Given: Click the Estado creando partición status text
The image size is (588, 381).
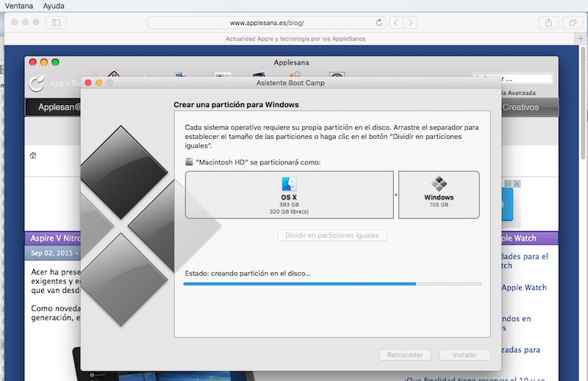Looking at the screenshot, I should pyautogui.click(x=248, y=274).
